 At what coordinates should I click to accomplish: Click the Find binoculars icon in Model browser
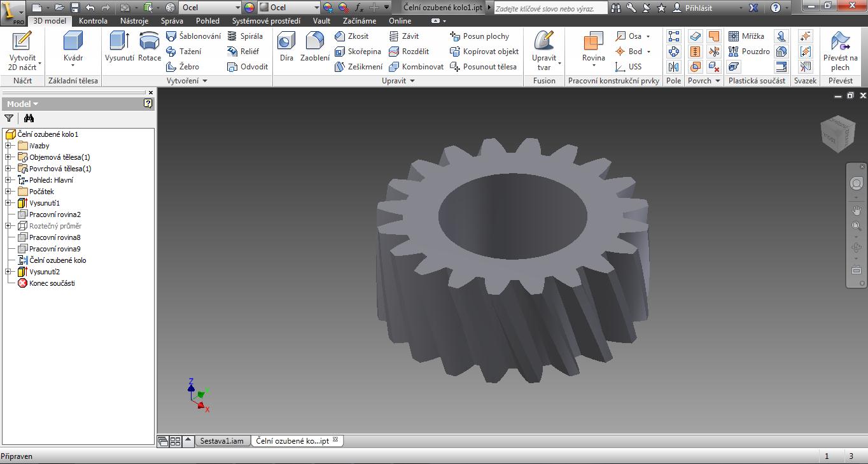click(x=29, y=118)
